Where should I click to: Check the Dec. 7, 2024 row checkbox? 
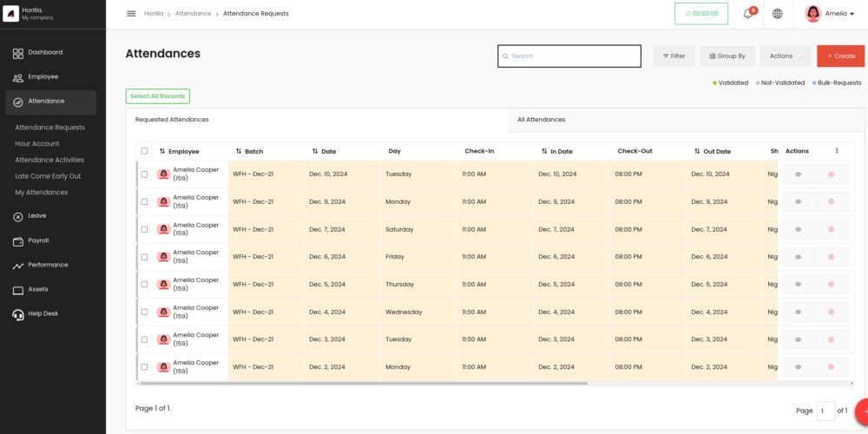click(144, 229)
